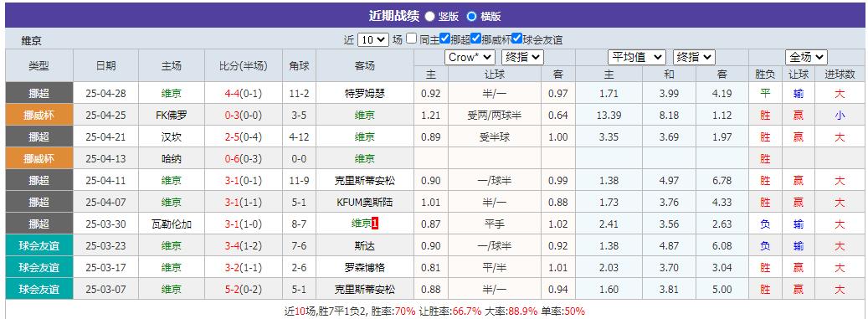This screenshot has height=319, width=868.
Task: Click the 0-3(0-0) score
Action: 244,116
